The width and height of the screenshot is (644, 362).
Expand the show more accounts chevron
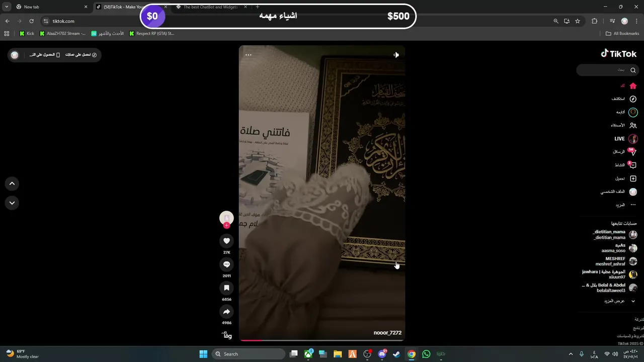pyautogui.click(x=633, y=301)
